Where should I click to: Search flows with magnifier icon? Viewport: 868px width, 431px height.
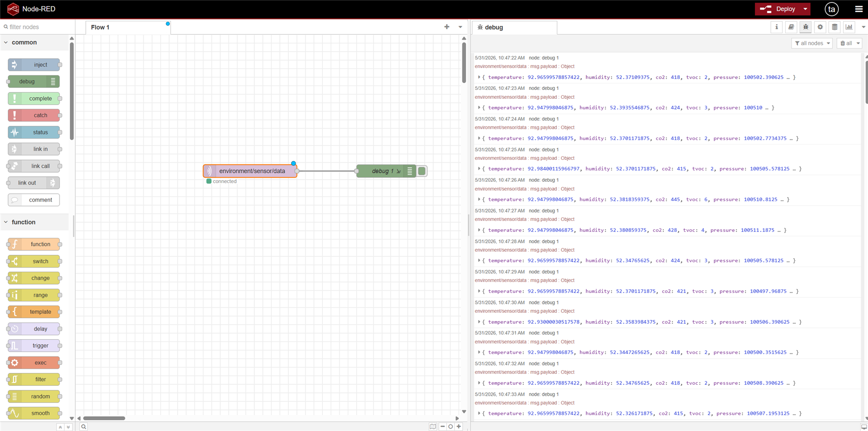pos(84,427)
